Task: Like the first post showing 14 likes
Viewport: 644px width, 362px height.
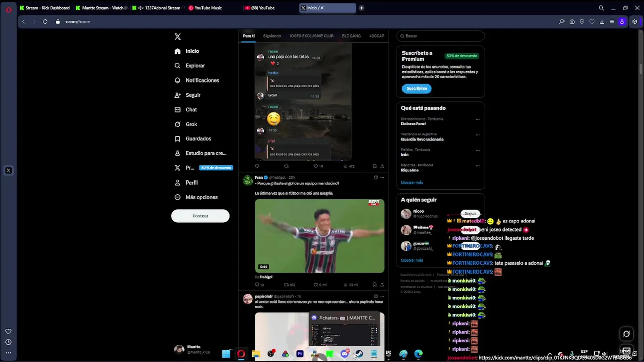Action: point(318,166)
